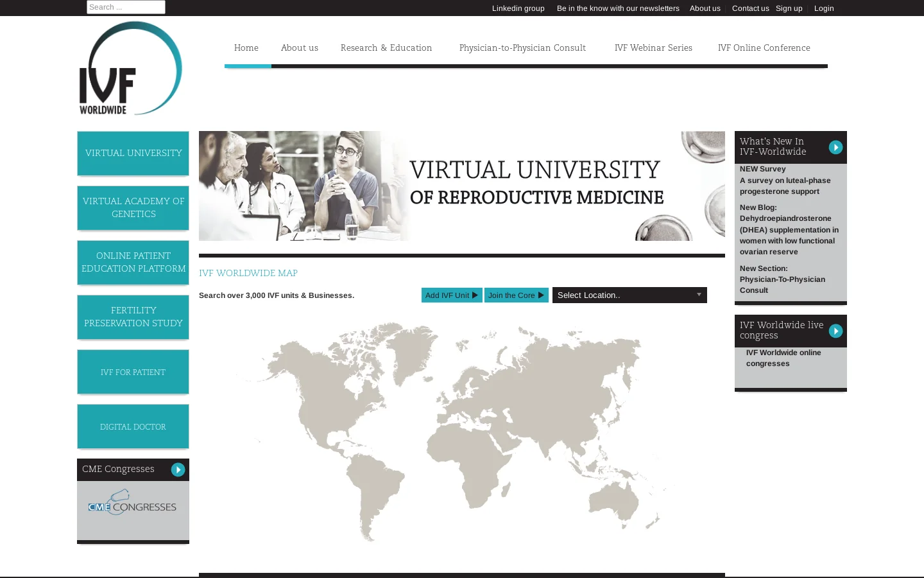Select Virtual Academy of Genetics button
Image resolution: width=924 pixels, height=578 pixels.
coord(133,207)
